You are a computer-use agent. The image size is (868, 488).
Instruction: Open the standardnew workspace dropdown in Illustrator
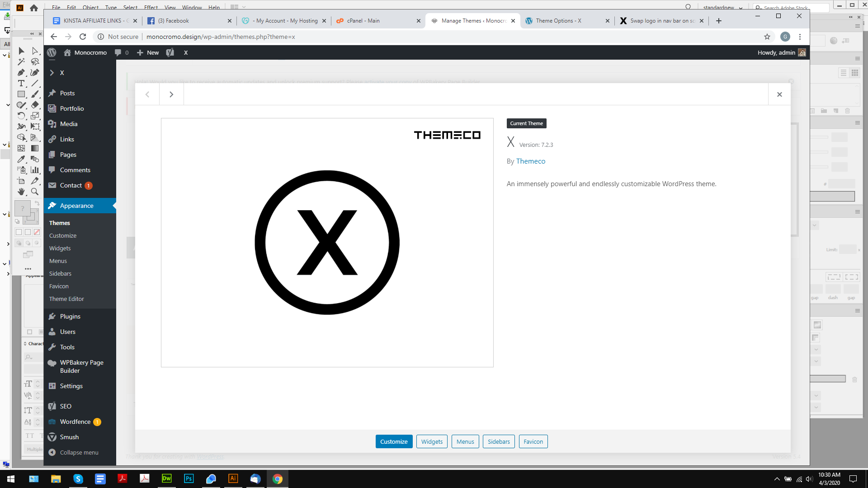[x=722, y=8]
